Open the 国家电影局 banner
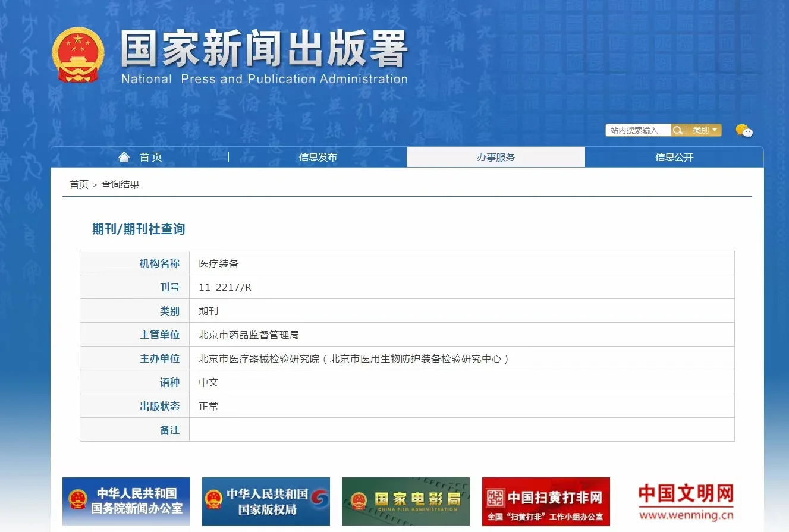 tap(405, 502)
